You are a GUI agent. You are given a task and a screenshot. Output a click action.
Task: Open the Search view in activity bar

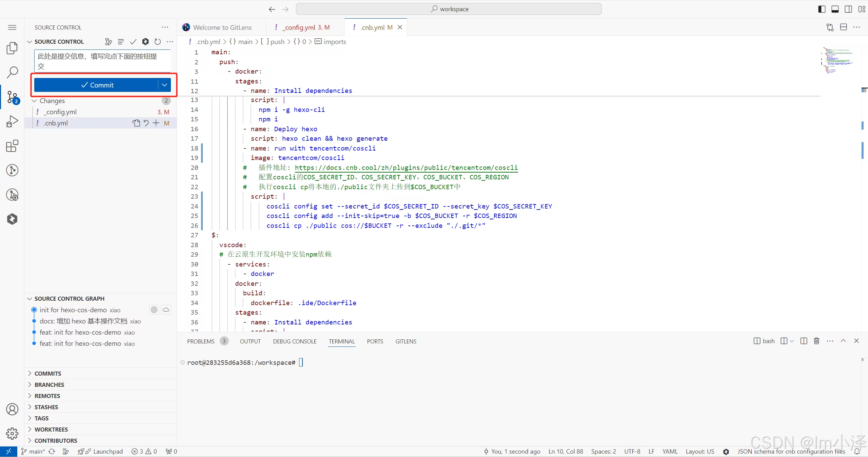click(x=12, y=72)
